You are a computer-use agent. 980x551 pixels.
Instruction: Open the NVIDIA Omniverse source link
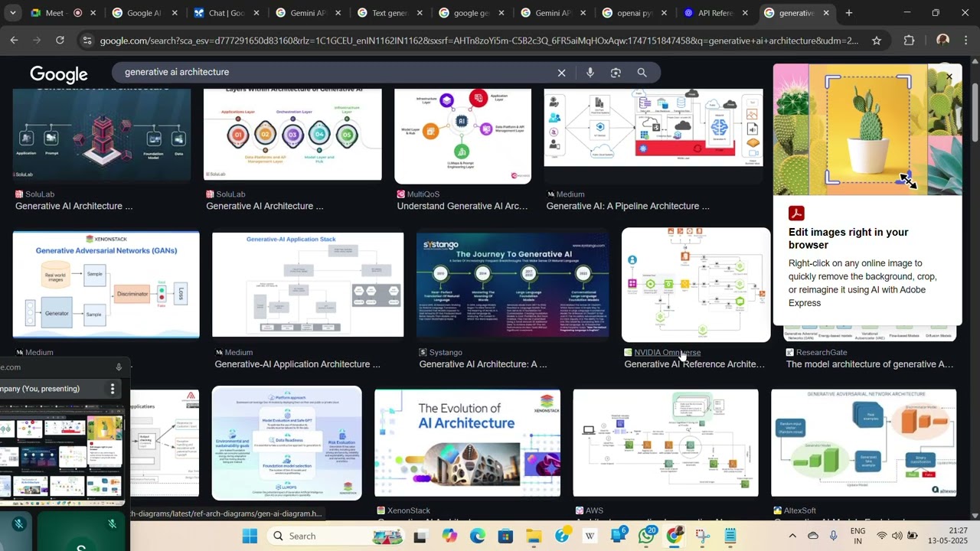click(667, 352)
